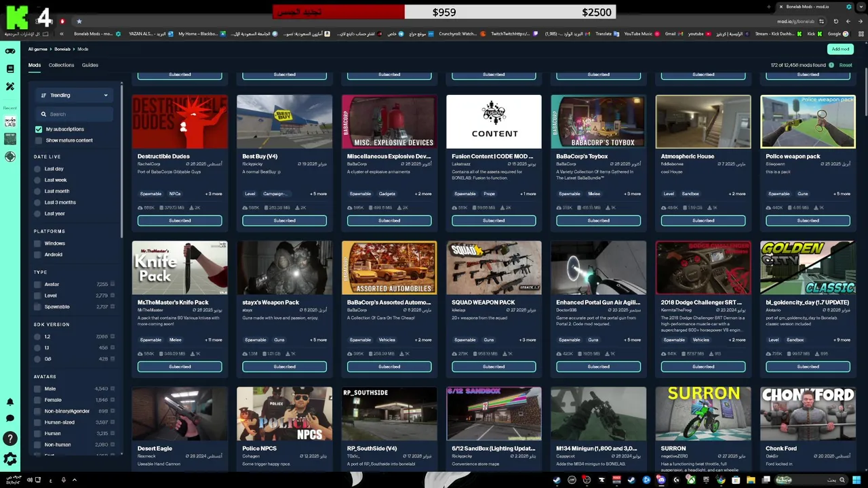The height and width of the screenshot is (488, 868).
Task: Enable Show mature content checkbox
Action: click(39, 140)
